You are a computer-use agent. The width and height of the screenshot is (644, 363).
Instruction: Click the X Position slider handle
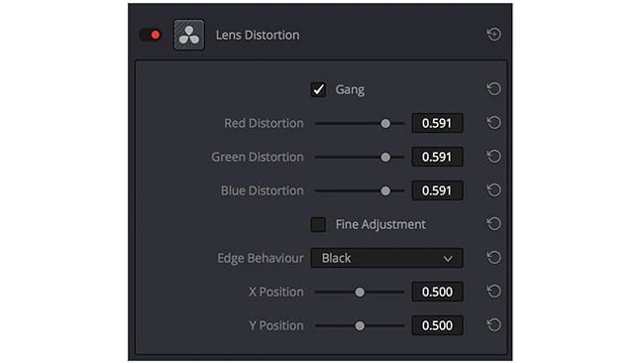(x=360, y=292)
